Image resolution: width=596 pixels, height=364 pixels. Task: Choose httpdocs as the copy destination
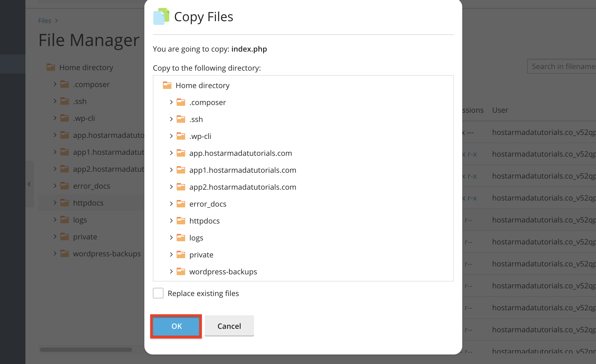[x=204, y=221]
